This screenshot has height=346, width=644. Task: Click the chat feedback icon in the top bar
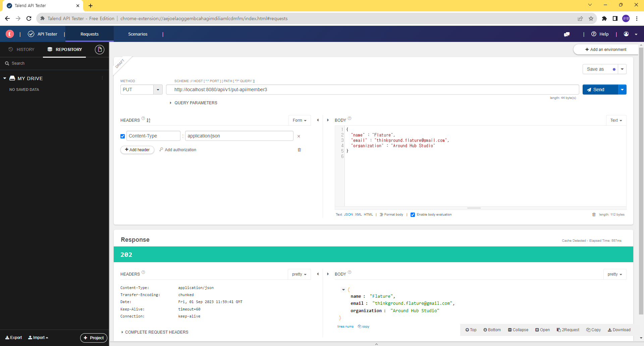click(x=567, y=34)
